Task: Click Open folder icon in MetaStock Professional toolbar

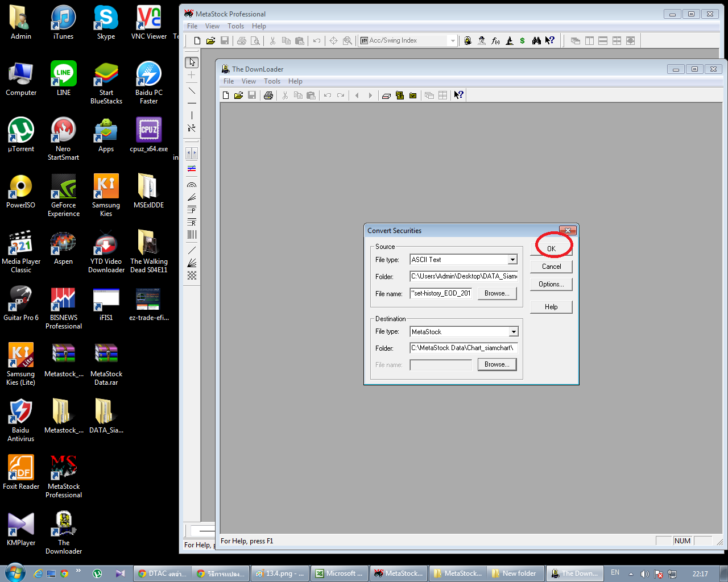Action: 210,41
